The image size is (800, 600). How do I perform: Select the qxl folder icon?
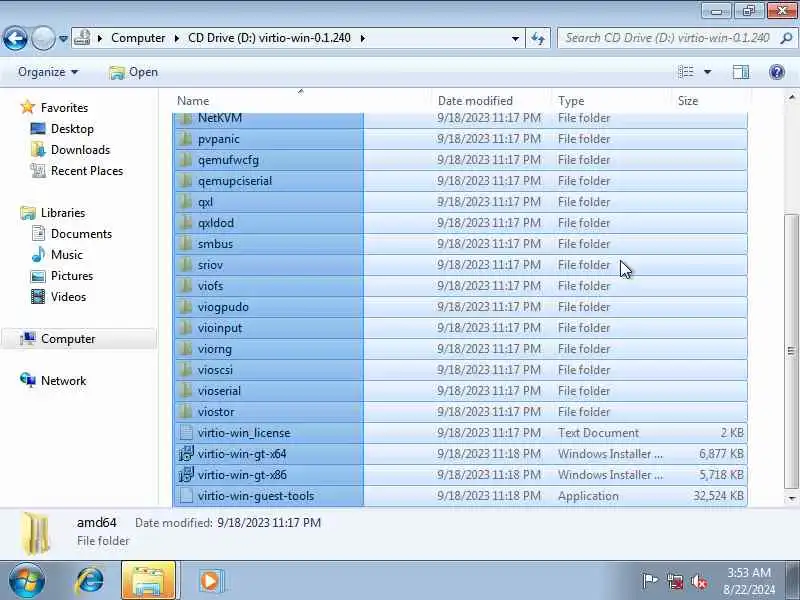(186, 202)
